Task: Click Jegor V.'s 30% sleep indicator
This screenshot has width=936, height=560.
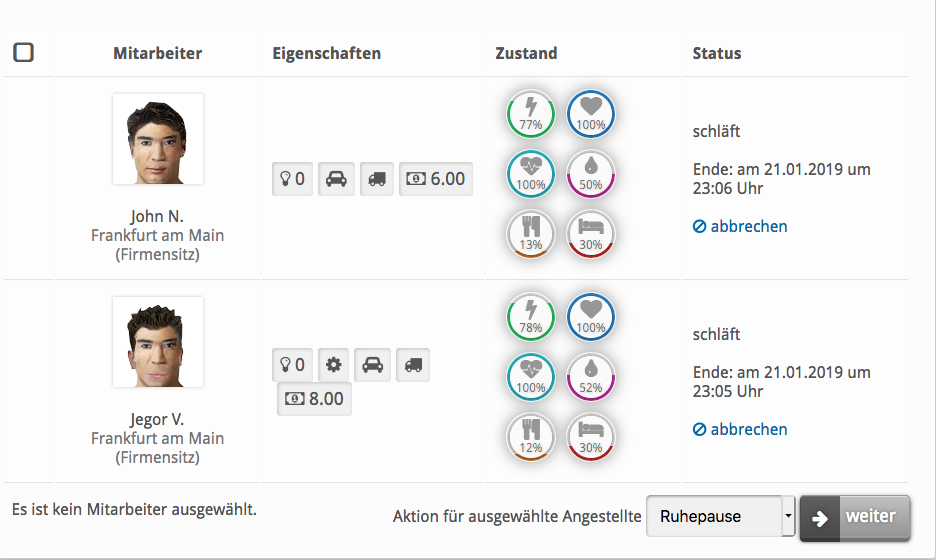Action: point(591,436)
